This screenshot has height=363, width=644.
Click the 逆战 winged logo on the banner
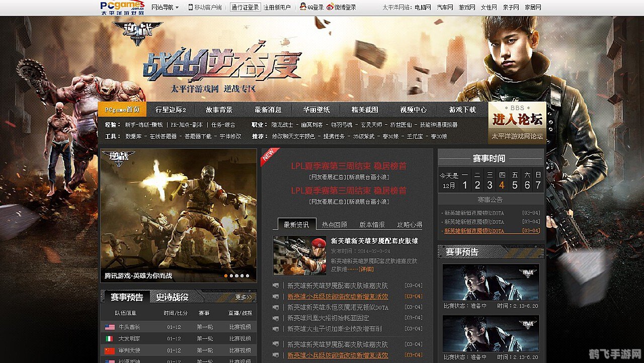tap(137, 33)
